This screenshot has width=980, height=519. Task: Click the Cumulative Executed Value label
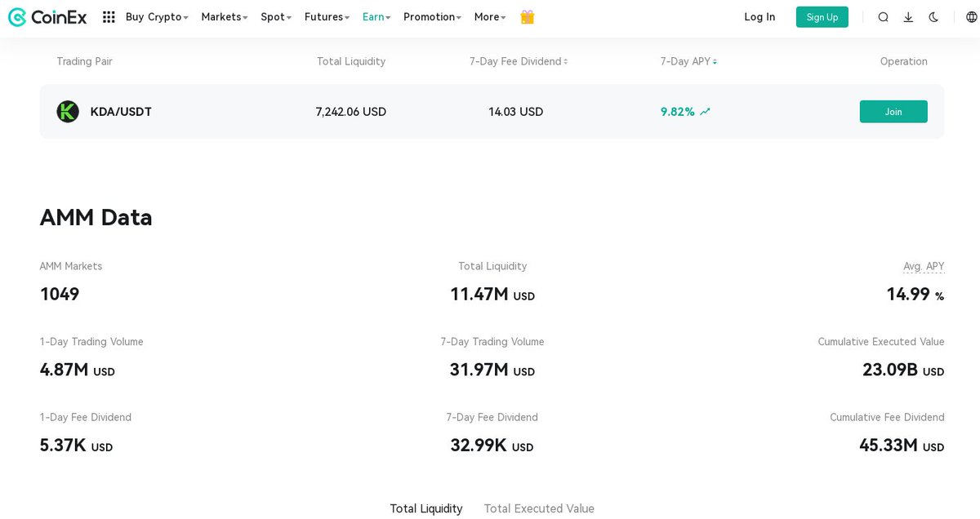pyautogui.click(x=881, y=342)
